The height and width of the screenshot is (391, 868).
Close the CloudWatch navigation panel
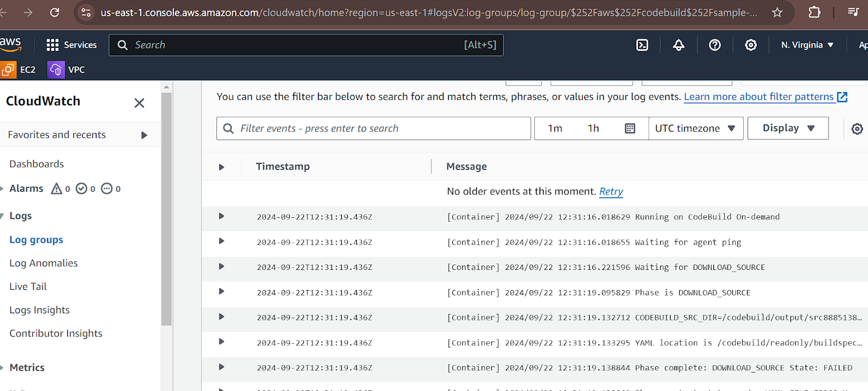pyautogui.click(x=139, y=103)
